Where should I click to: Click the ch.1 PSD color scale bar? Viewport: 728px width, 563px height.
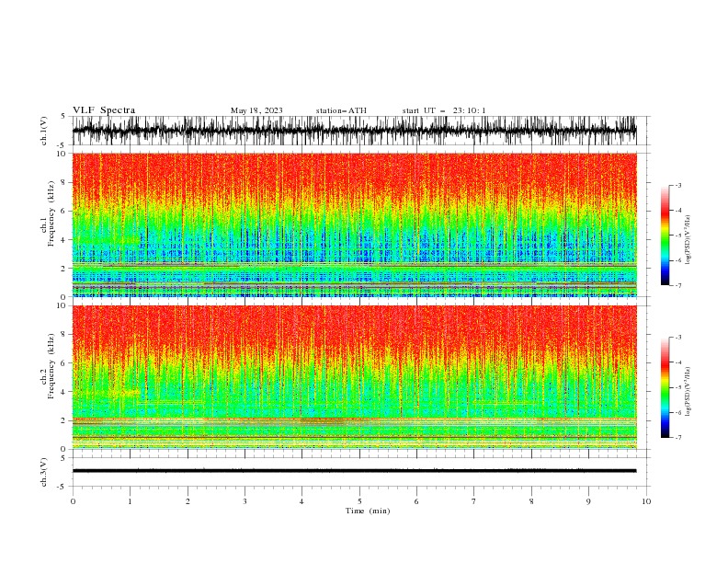point(665,236)
